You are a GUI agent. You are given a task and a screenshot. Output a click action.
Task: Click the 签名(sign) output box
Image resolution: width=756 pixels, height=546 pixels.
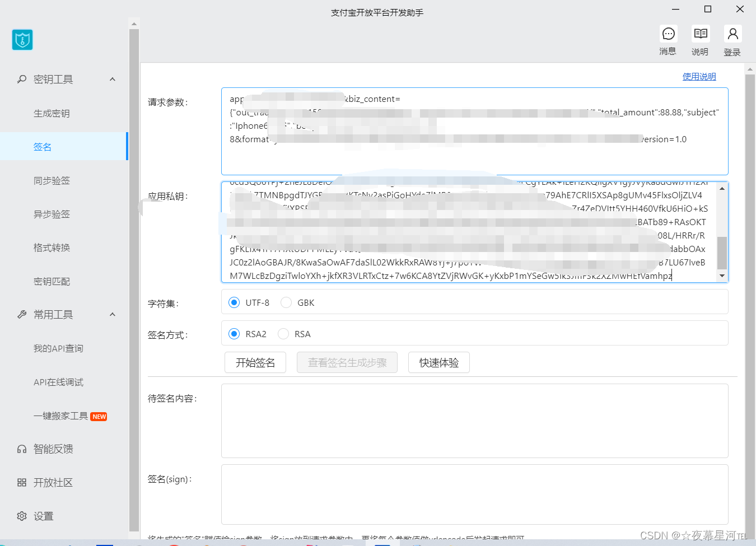(x=475, y=494)
